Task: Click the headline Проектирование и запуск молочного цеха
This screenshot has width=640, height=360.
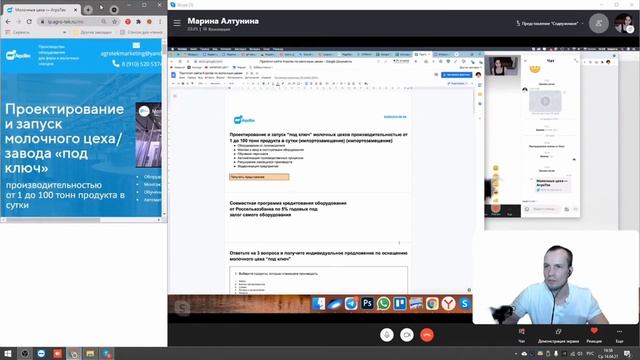Action: (x=64, y=138)
